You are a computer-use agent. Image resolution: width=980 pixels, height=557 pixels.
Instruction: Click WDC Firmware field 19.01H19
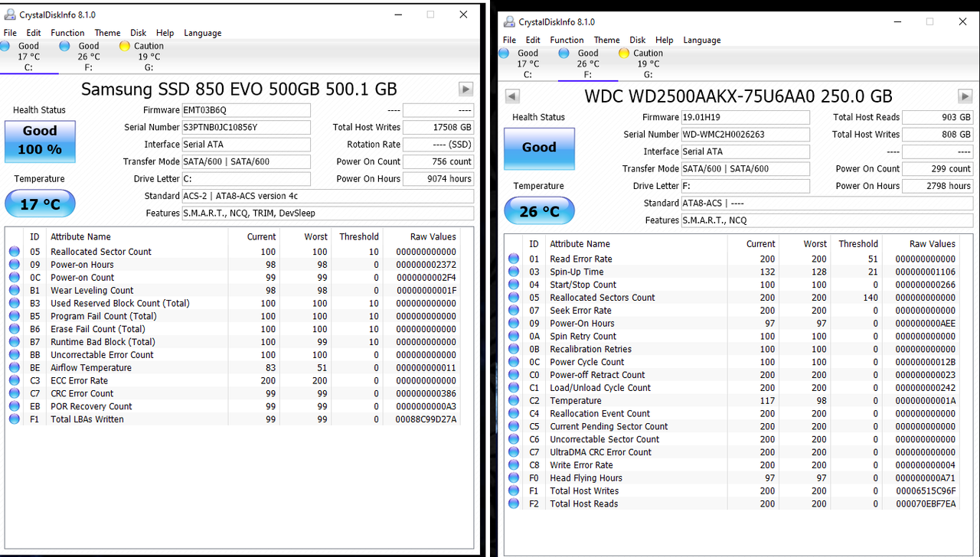click(x=745, y=117)
